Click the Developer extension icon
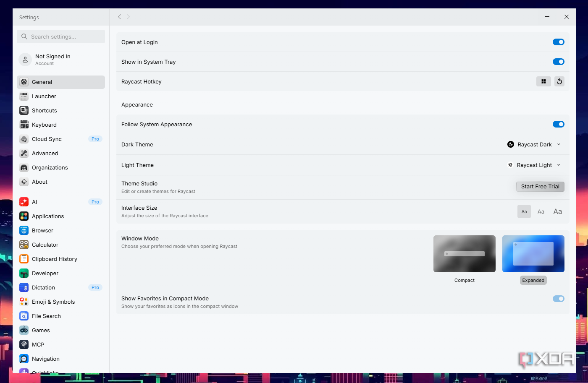The height and width of the screenshot is (383, 588). click(24, 274)
